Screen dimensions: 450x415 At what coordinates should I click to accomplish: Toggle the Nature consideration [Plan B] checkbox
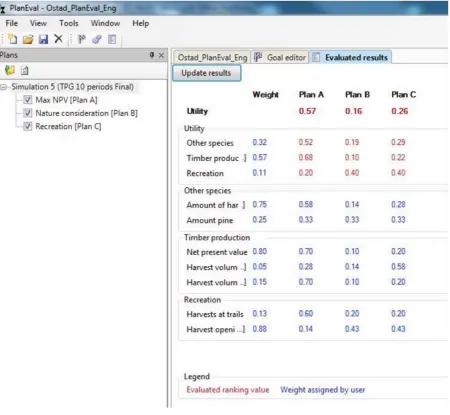28,113
